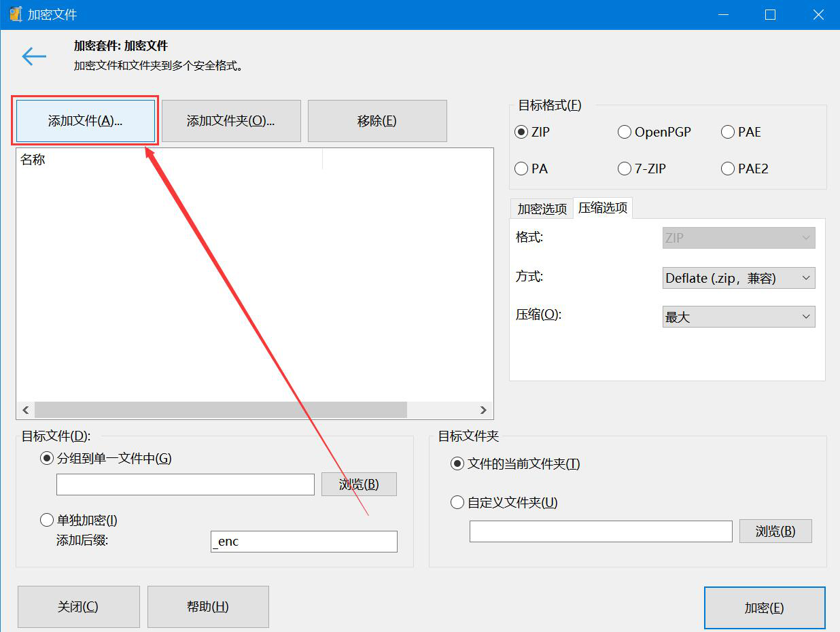Maximize the 加密文件 window
Screen dimensions: 840x632
pos(770,15)
